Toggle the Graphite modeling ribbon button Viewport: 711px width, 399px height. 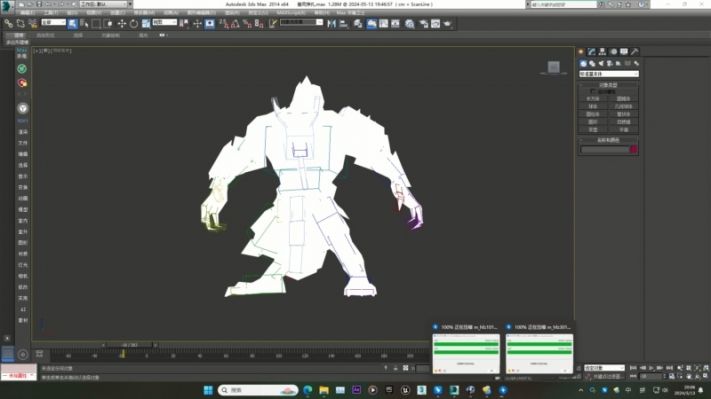(x=371, y=24)
